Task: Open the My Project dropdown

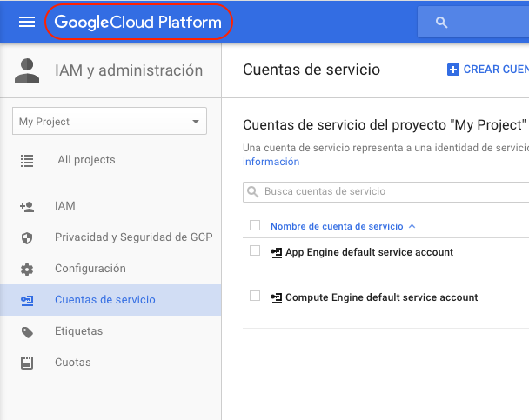Action: (110, 121)
